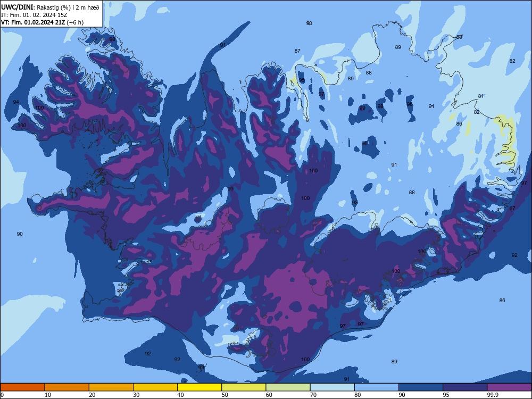Select the 90–95 medium blue legend swatch
532x399 pixels.
[421, 387]
